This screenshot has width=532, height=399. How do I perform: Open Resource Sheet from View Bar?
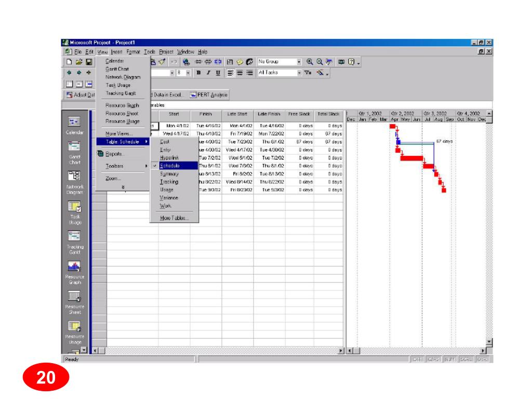(74, 302)
